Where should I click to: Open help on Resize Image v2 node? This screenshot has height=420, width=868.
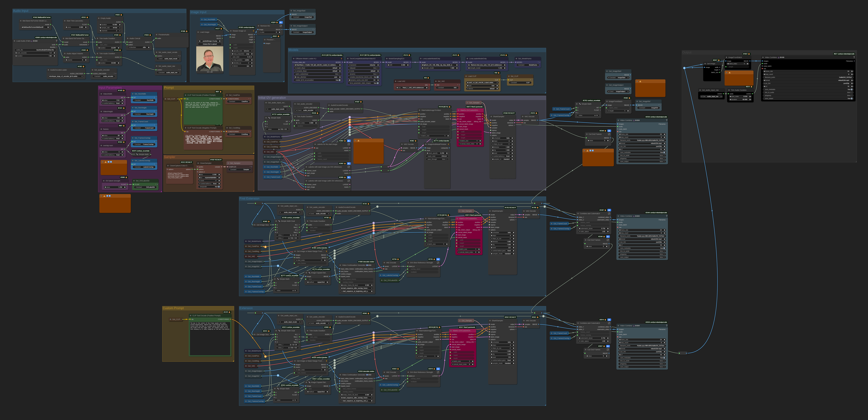tap(253, 31)
